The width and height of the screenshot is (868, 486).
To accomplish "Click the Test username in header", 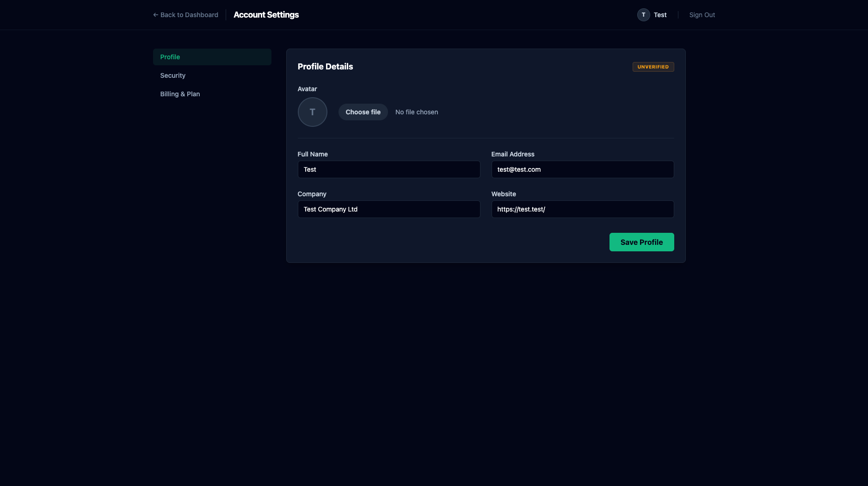I will point(660,15).
